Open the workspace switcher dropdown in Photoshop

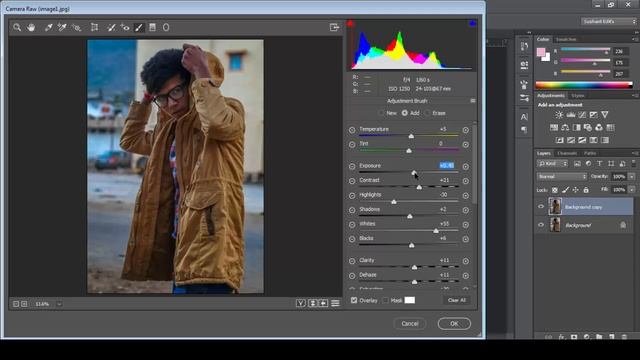(x=609, y=21)
